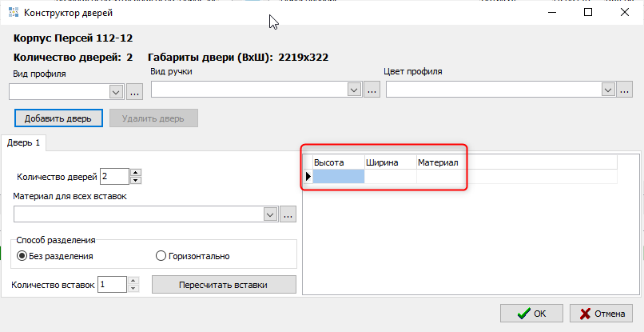Choose the Горизонтально split method
Viewport: 644px width, 332px height.
click(161, 256)
